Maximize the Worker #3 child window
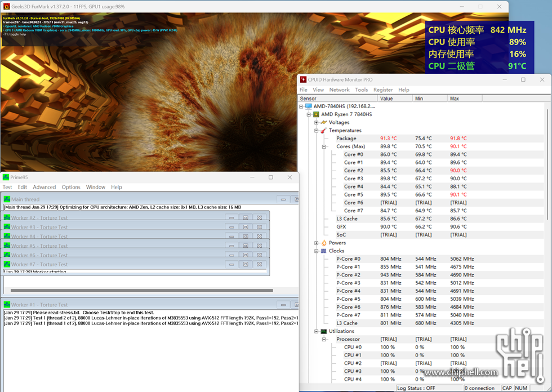Viewport: 552px width, 392px height. 246,227
